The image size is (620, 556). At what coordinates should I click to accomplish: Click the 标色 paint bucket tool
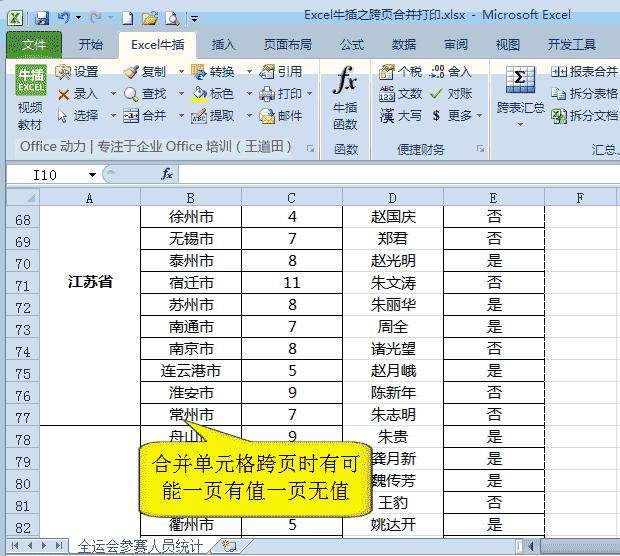pyautogui.click(x=213, y=94)
